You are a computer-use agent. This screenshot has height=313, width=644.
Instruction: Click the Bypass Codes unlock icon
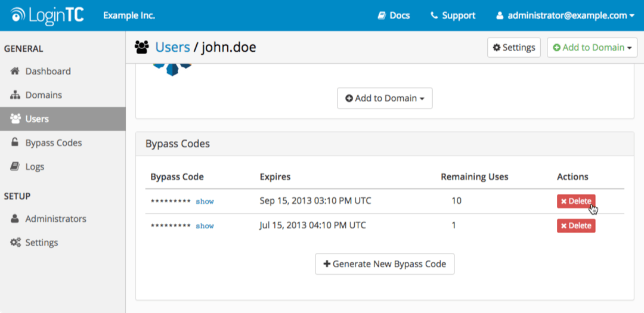coord(15,142)
